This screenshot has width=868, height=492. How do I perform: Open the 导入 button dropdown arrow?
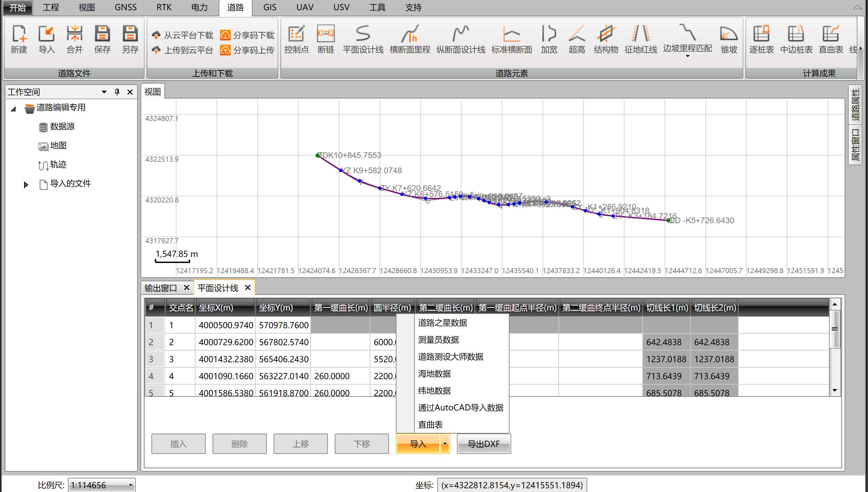click(445, 444)
